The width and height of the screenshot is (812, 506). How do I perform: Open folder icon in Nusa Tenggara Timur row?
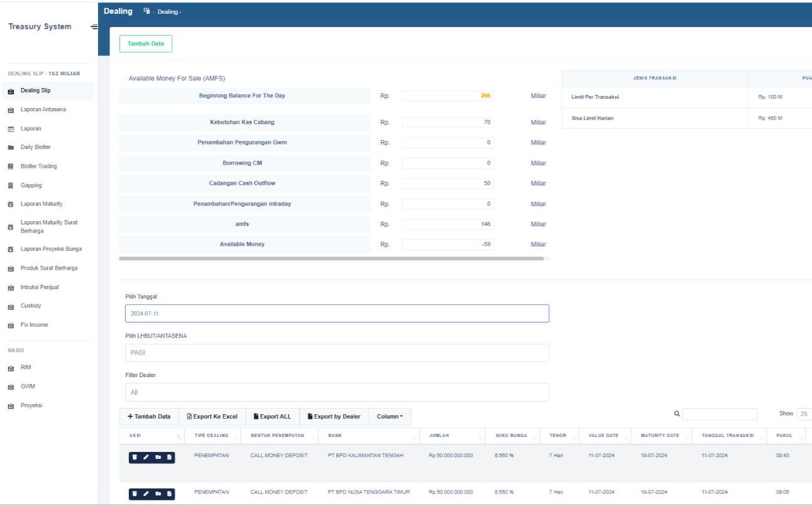coord(158,494)
